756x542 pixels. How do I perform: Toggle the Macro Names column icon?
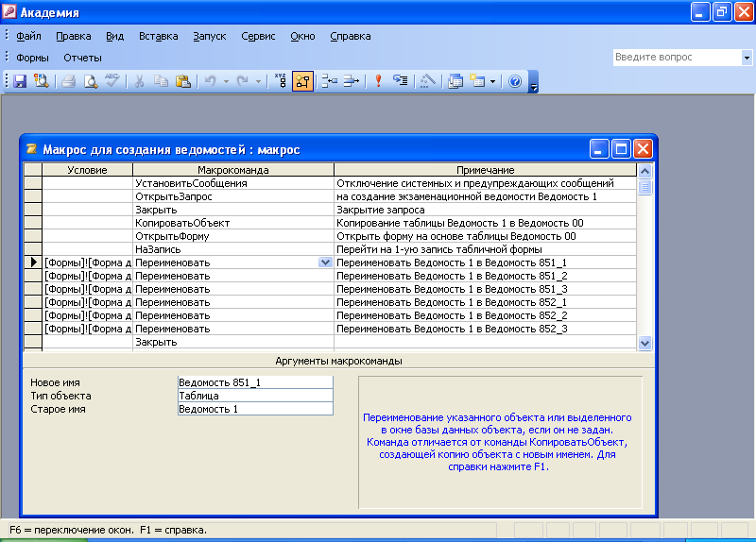[x=281, y=81]
